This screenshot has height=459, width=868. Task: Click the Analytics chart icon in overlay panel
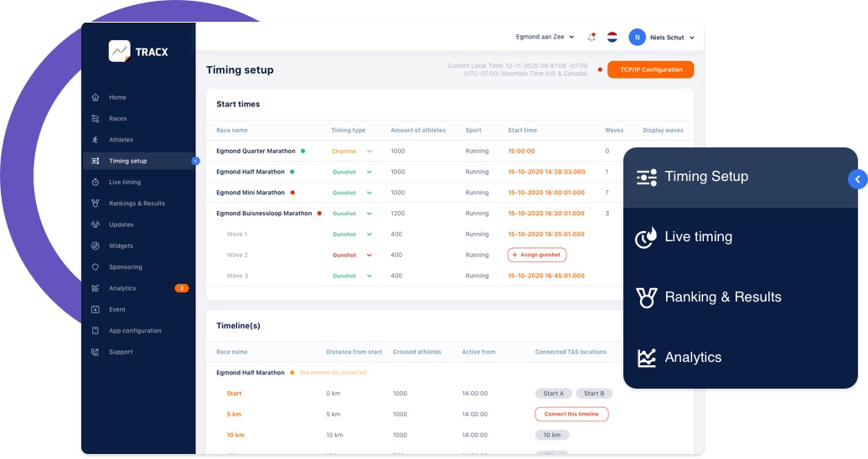[x=646, y=358]
